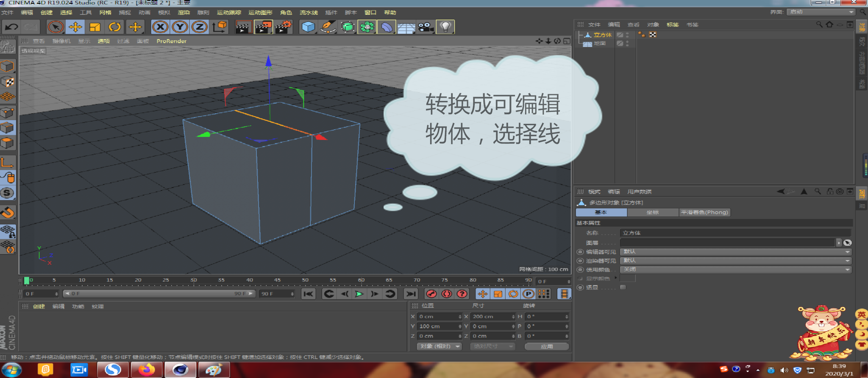Activate the edges mode icon in left sidebar

click(x=8, y=128)
